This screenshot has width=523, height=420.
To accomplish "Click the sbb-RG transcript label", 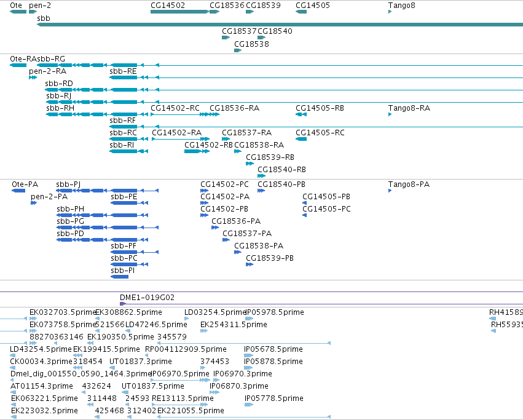I will (51, 59).
